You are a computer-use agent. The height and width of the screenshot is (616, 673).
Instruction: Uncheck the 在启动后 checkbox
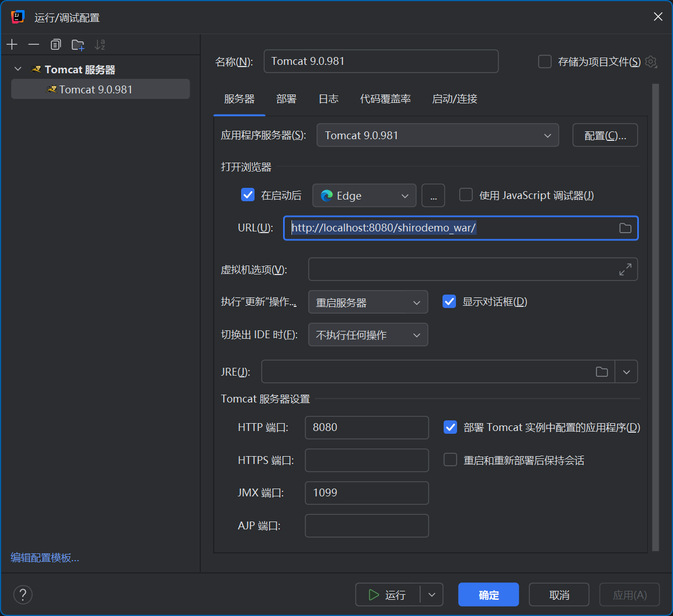coord(248,195)
